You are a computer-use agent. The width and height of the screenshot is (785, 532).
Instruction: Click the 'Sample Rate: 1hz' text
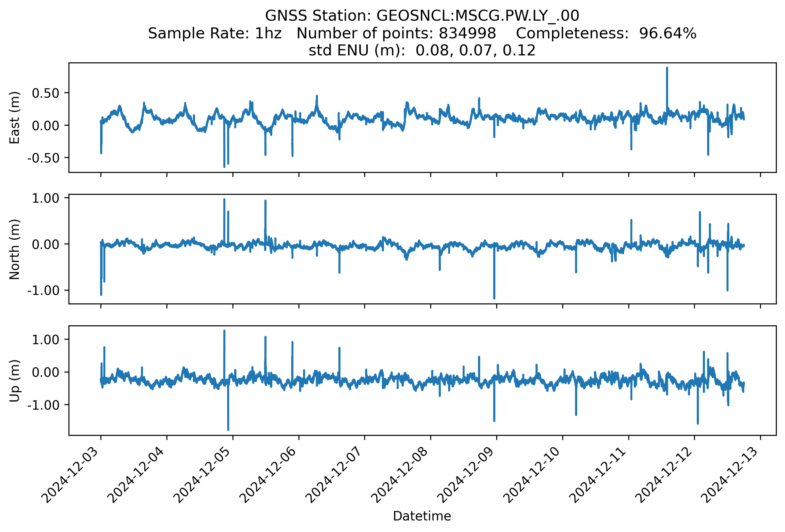pyautogui.click(x=215, y=33)
